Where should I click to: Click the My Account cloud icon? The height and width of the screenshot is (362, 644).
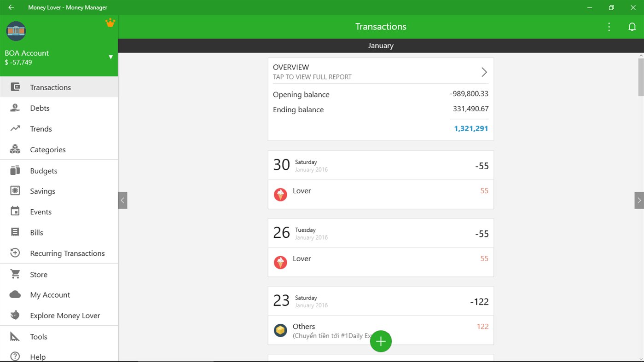[x=15, y=295]
